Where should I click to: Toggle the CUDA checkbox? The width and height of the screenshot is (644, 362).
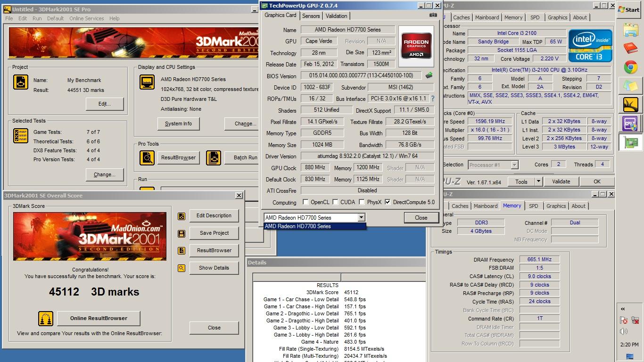(335, 202)
